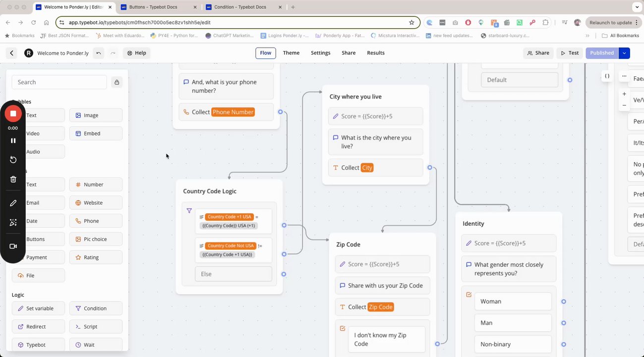Image resolution: width=644 pixels, height=357 pixels.
Task: Choose the Rating input block
Action: [96, 257]
